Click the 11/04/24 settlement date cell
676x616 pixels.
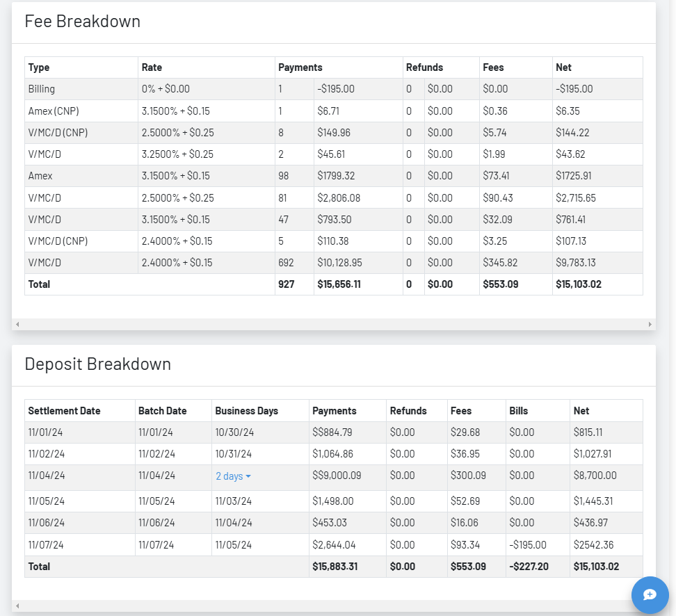point(47,476)
